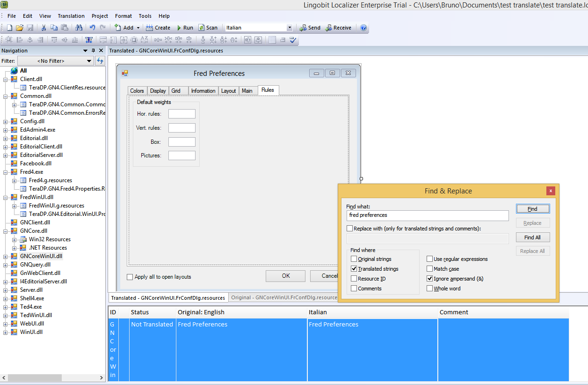Click the Undo arrow icon
588x385 pixels.
pyautogui.click(x=93, y=28)
